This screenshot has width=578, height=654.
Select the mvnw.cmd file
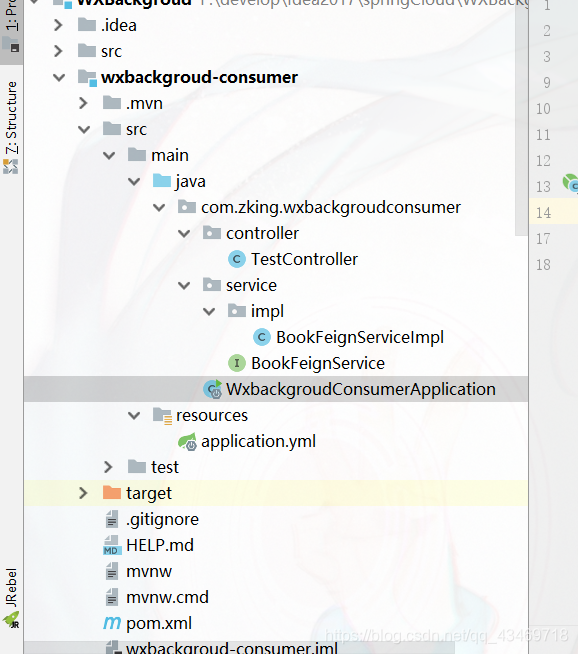point(167,597)
